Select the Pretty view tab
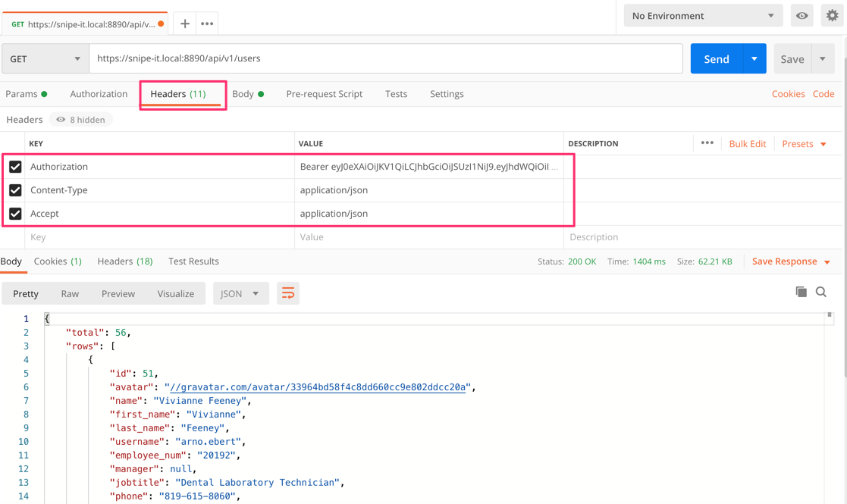The width and height of the screenshot is (847, 504). point(25,293)
